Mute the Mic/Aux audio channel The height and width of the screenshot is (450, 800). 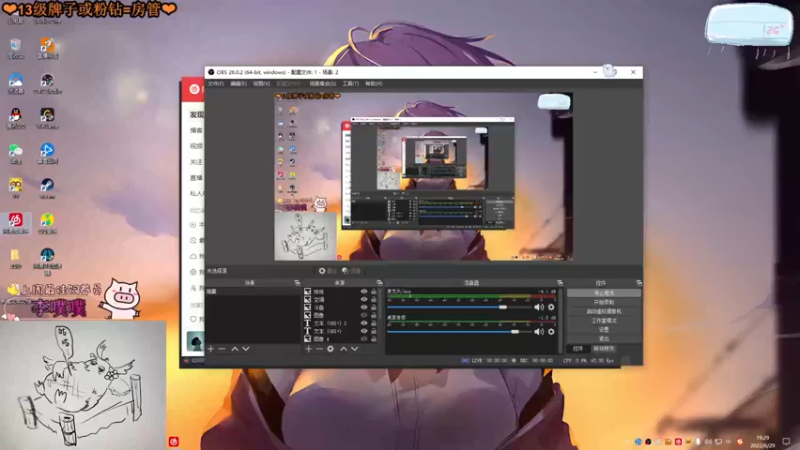coord(539,307)
